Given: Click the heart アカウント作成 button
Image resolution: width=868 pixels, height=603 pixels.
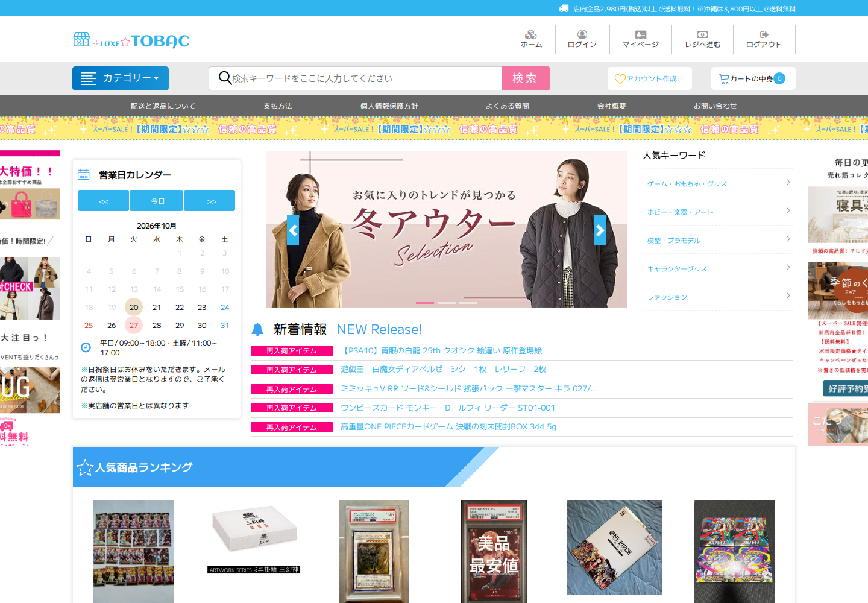Looking at the screenshot, I should pyautogui.click(x=649, y=78).
